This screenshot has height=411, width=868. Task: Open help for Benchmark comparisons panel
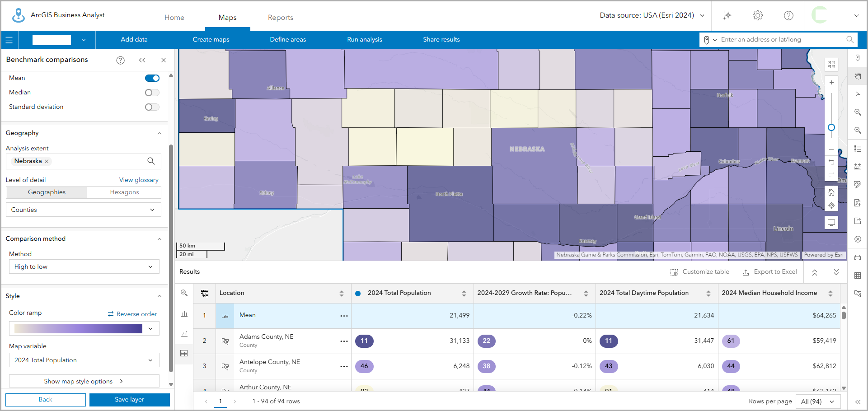tap(120, 60)
